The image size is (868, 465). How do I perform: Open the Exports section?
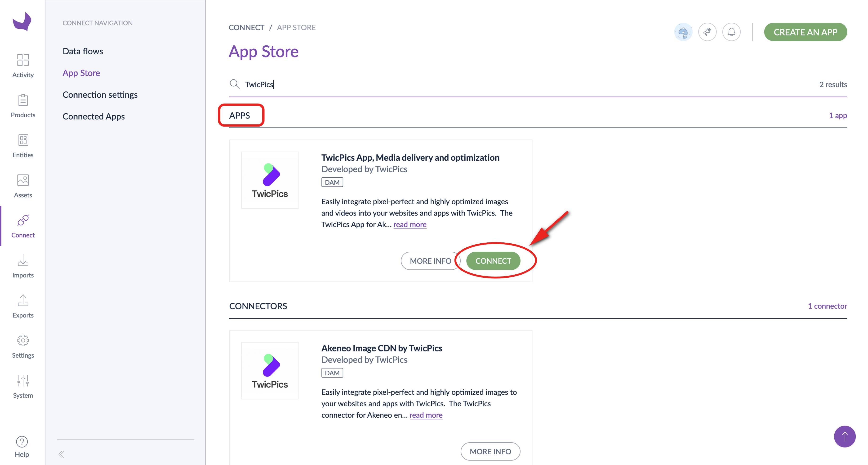click(x=23, y=306)
